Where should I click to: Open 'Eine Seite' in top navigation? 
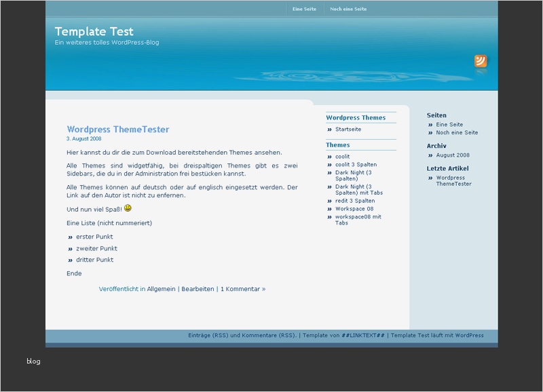click(x=304, y=9)
